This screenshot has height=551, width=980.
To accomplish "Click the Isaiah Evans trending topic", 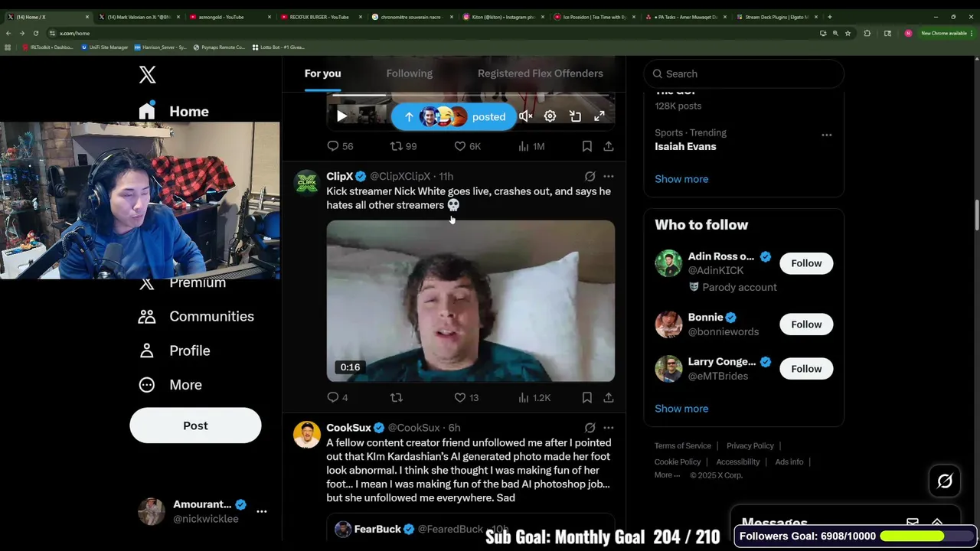I will [x=685, y=147].
